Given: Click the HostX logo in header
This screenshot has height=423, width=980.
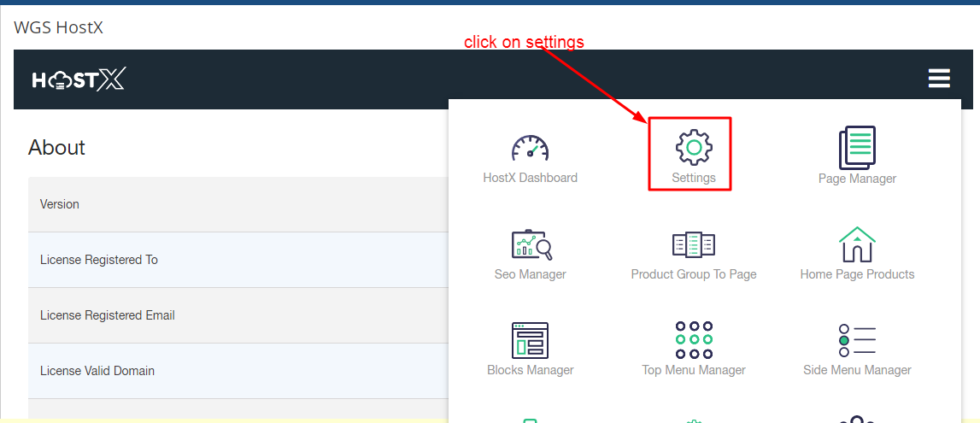Looking at the screenshot, I should 79,79.
